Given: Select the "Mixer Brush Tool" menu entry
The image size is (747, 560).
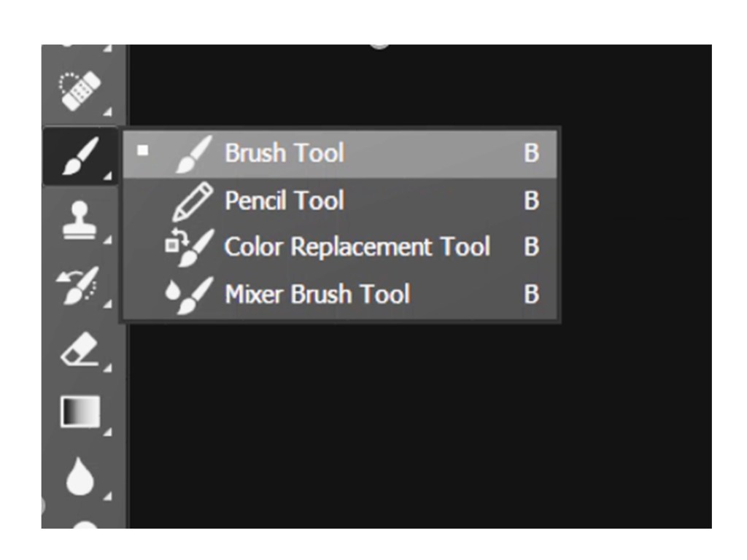Looking at the screenshot, I should point(317,294).
